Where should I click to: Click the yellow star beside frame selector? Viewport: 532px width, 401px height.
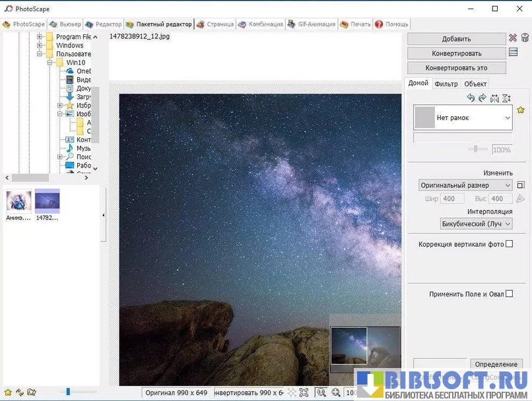(x=521, y=110)
